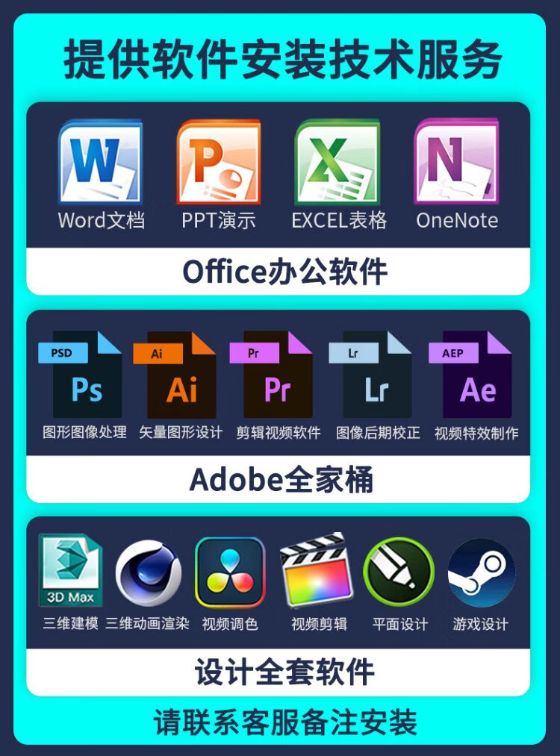
Task: Open the 3D Max icon
Action: 70,570
